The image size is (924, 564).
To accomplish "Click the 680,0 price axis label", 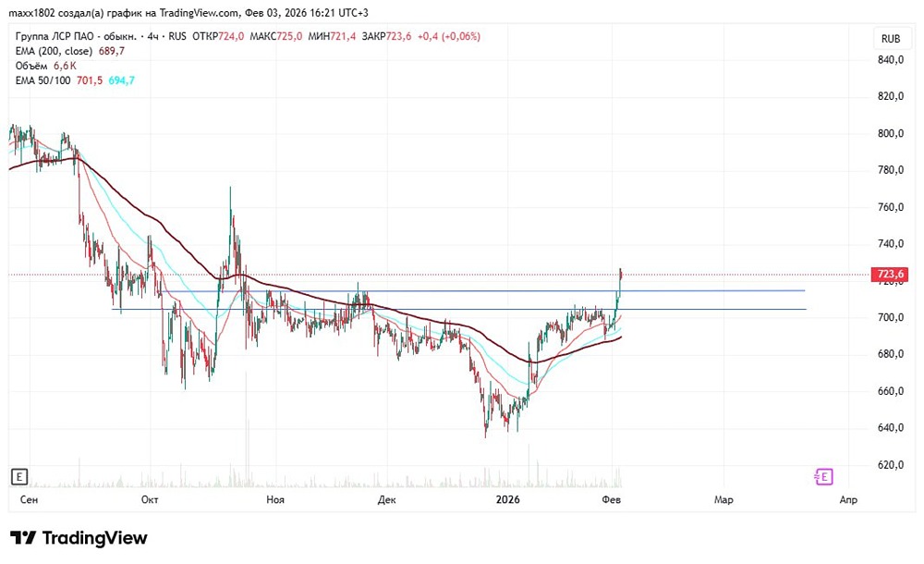I will click(891, 354).
